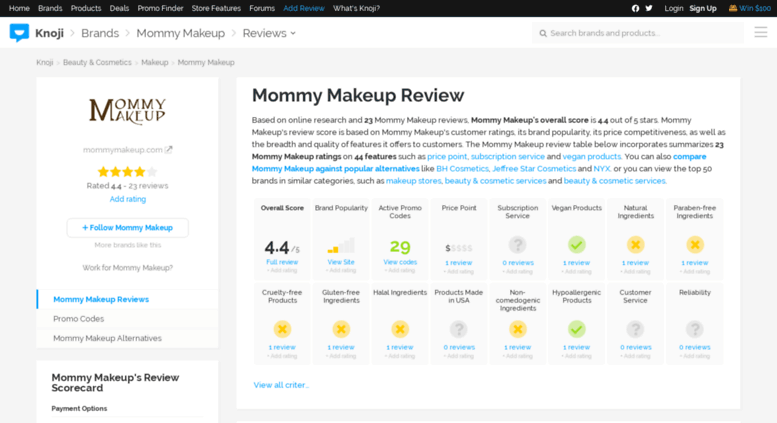Open the Promo Codes sidebar tab
The height and width of the screenshot is (423, 777).
coord(78,319)
